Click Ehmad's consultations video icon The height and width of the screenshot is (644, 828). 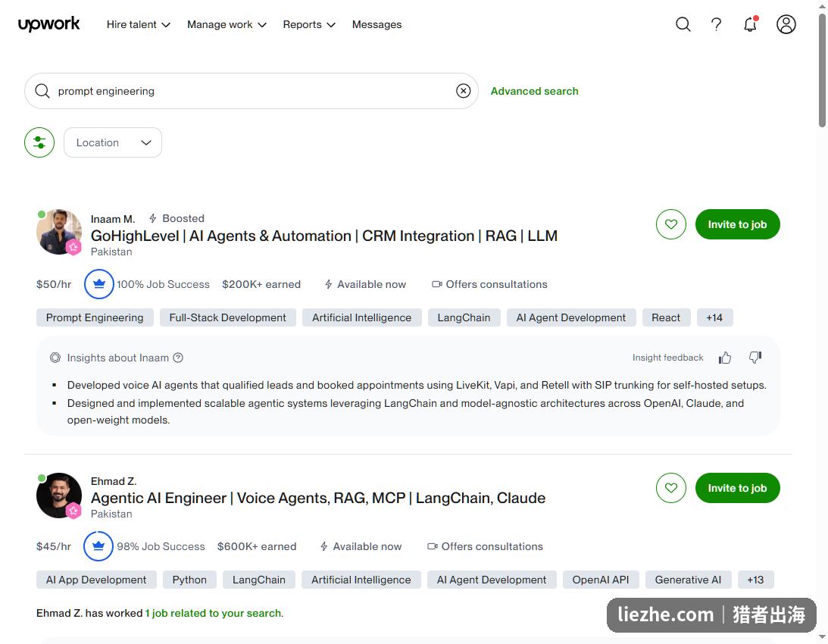pyautogui.click(x=432, y=546)
